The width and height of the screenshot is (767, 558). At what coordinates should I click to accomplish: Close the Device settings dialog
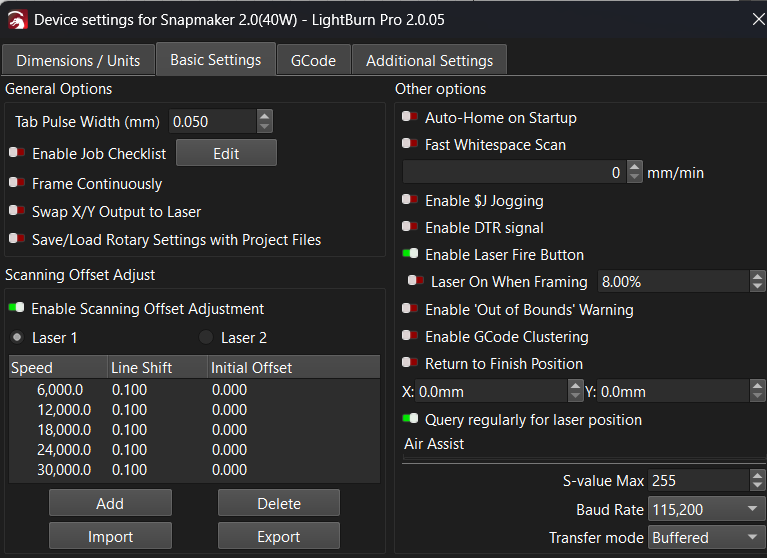(758, 18)
